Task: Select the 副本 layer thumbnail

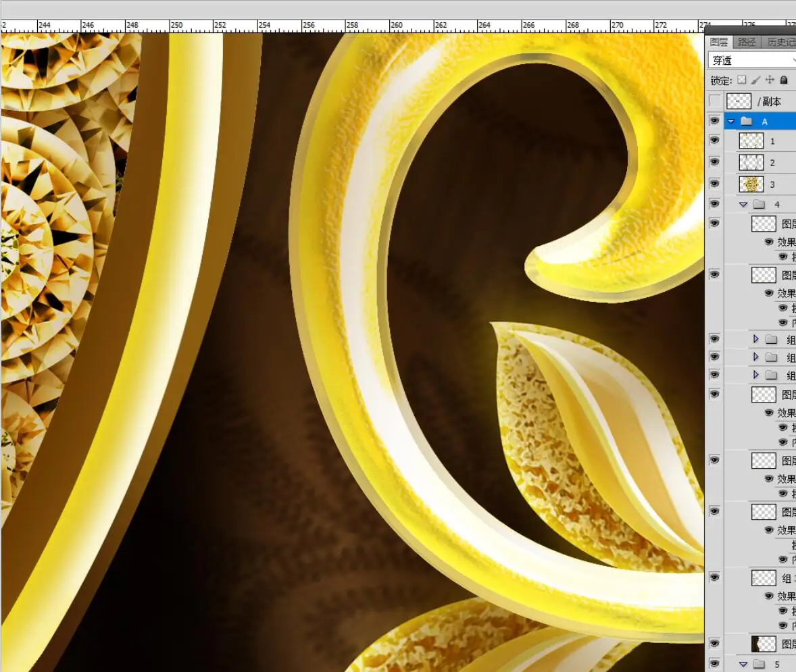Action: pos(739,101)
